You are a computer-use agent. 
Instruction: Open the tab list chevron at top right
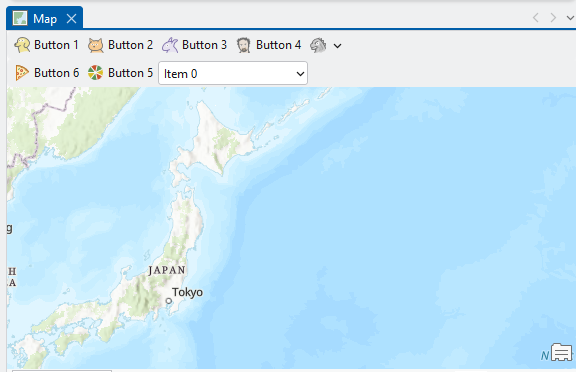[x=570, y=18]
